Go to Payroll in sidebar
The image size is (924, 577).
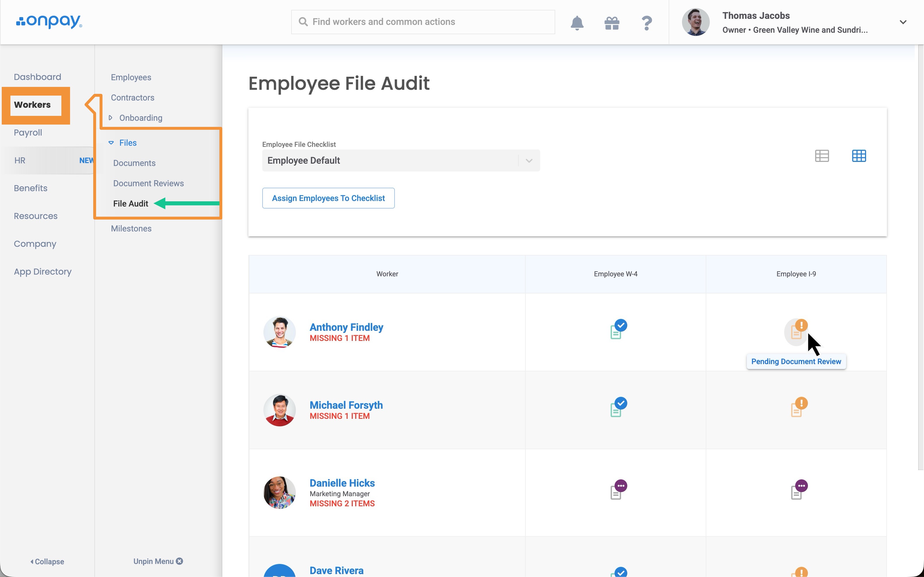coord(28,132)
